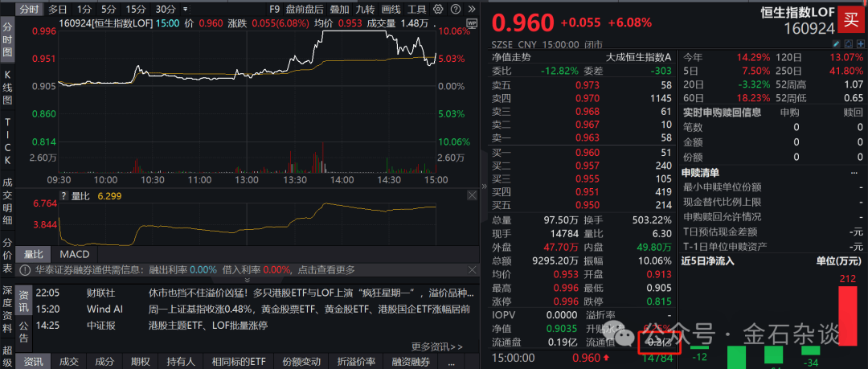This screenshot has height=369, width=868.
Task: Click 卖一 price 0.963
Action: [x=588, y=137]
